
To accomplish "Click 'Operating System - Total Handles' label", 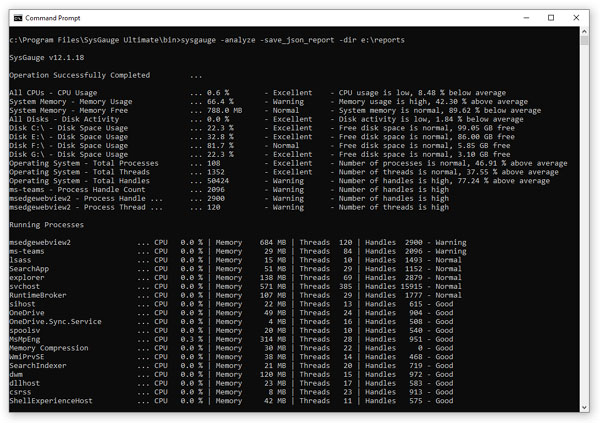I will [80, 181].
